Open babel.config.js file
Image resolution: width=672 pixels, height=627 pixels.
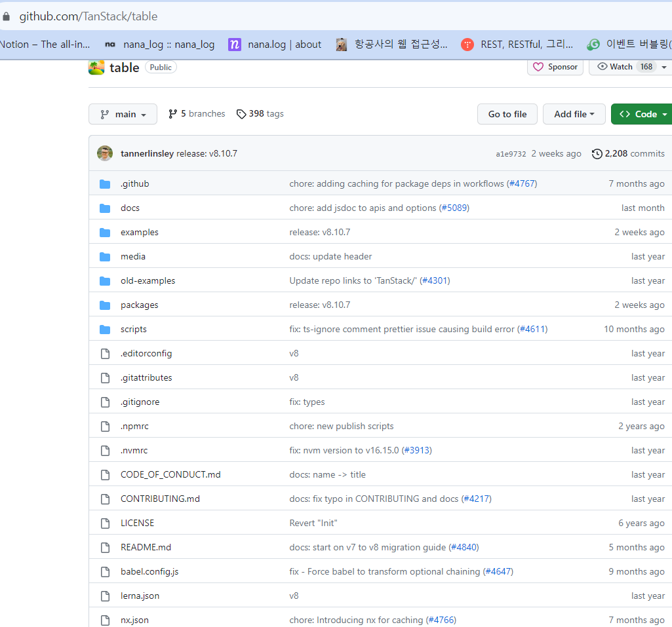[149, 572]
